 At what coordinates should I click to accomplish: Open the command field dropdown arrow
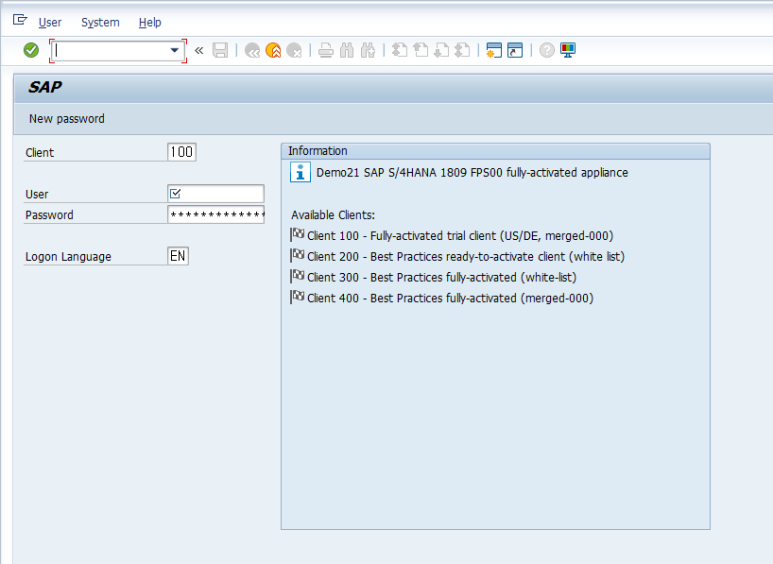pyautogui.click(x=174, y=50)
